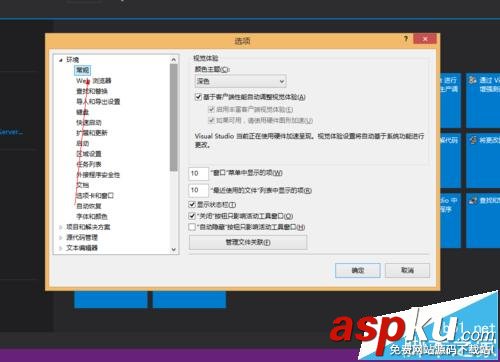Select the 导入和导出设置 tree item
The width and height of the screenshot is (500, 362).
coord(98,101)
